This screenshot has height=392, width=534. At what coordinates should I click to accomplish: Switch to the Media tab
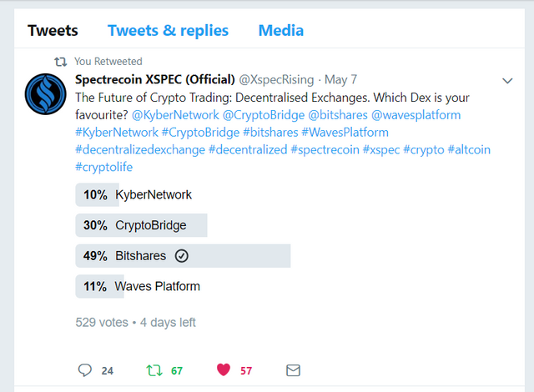(x=281, y=31)
